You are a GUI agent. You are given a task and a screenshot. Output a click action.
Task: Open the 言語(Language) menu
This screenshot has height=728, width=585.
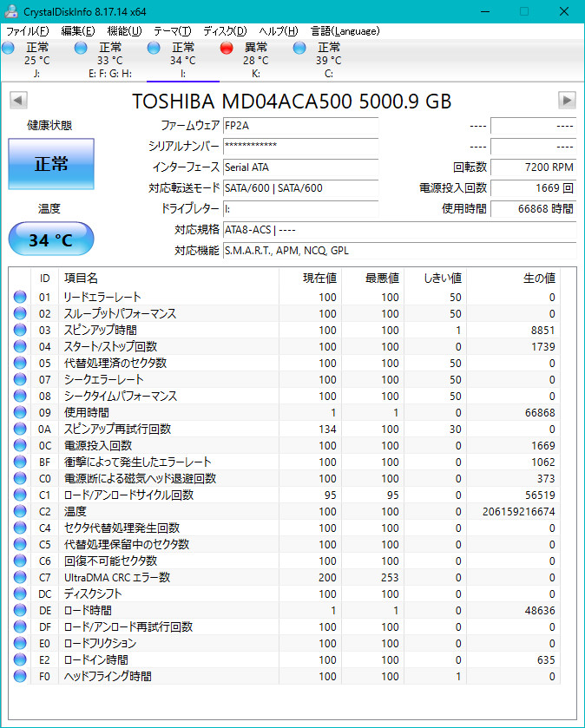coord(345,31)
